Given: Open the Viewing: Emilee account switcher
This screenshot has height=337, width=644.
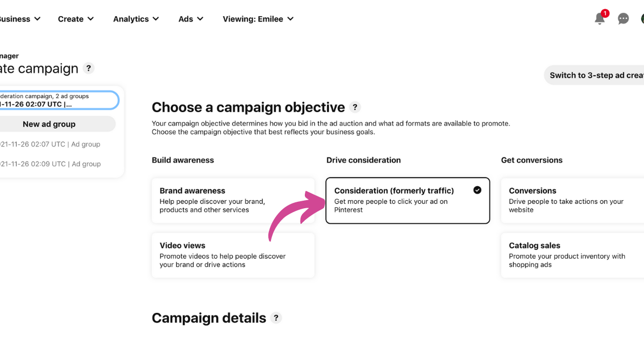Looking at the screenshot, I should 258,19.
